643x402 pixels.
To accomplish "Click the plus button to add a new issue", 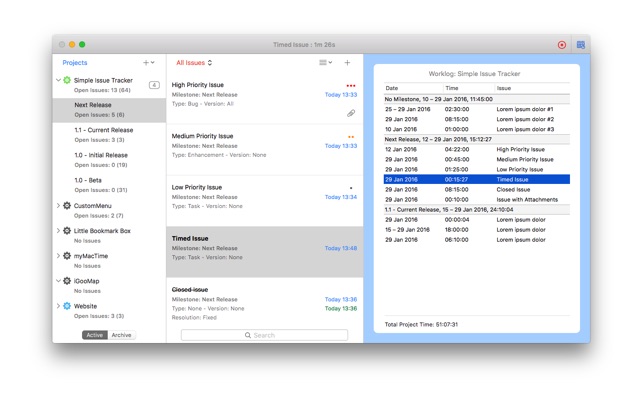I will point(348,63).
